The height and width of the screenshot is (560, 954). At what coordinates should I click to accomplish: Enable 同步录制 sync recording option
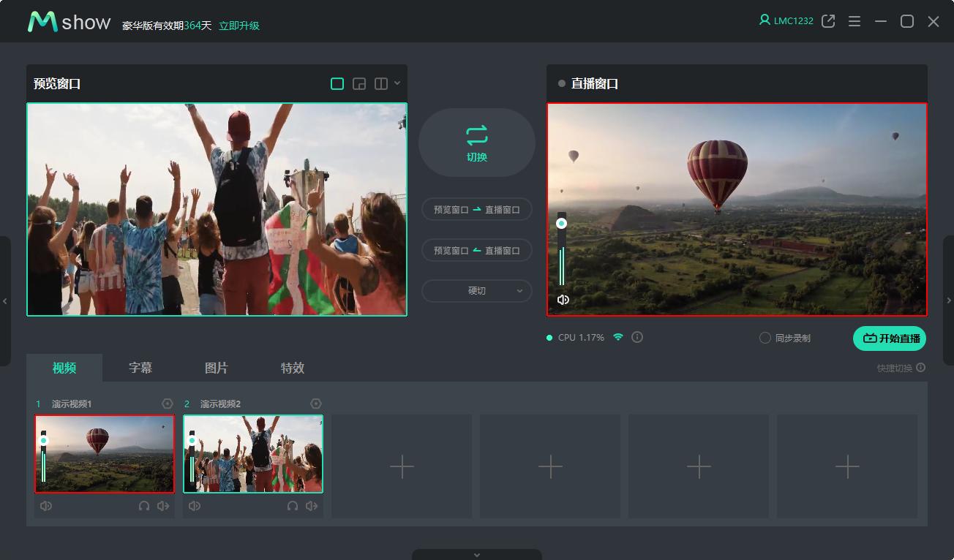[x=765, y=338]
